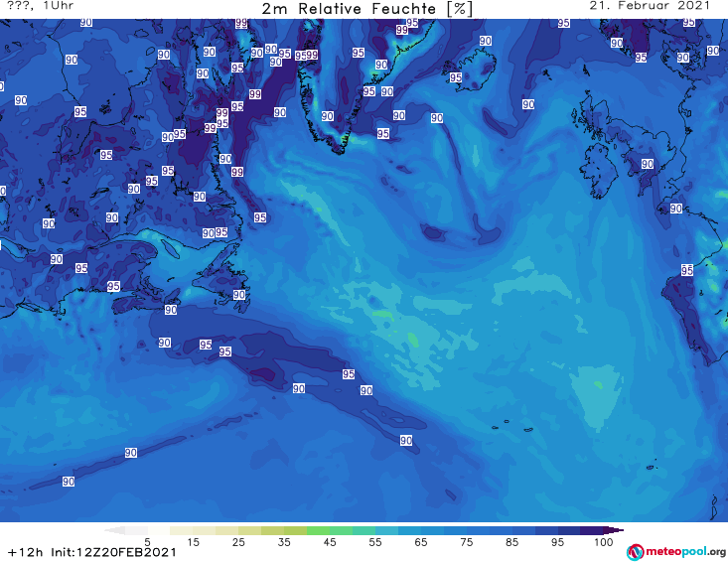The width and height of the screenshot is (728, 562).
Task: Click the legend value "55" on color scale
Action: (x=375, y=542)
